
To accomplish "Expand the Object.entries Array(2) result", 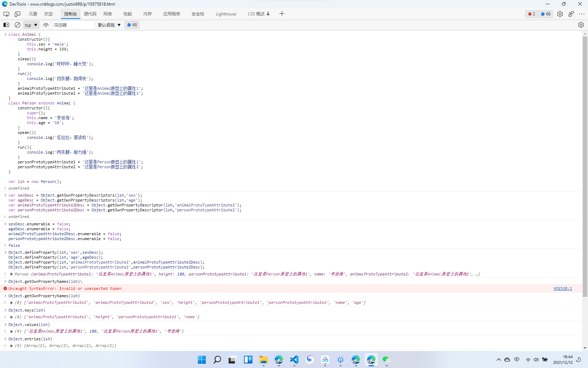I will coord(12,346).
